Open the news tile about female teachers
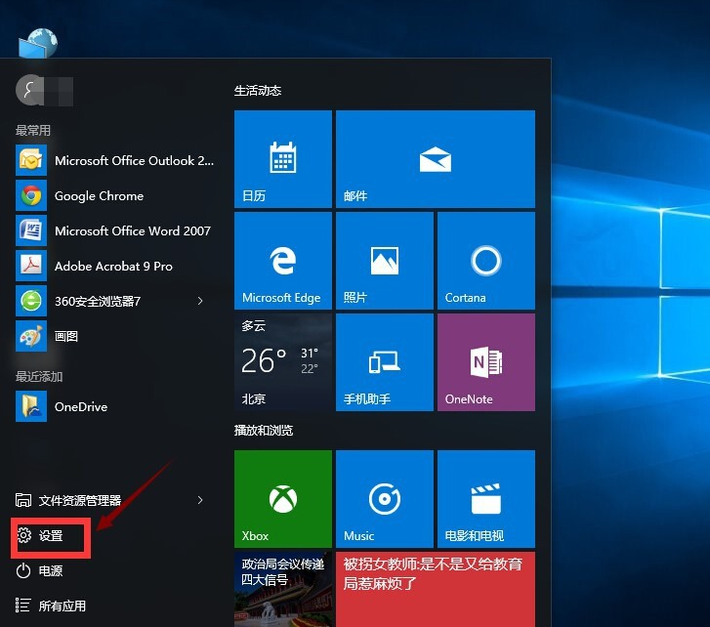The image size is (710, 627). [435, 588]
